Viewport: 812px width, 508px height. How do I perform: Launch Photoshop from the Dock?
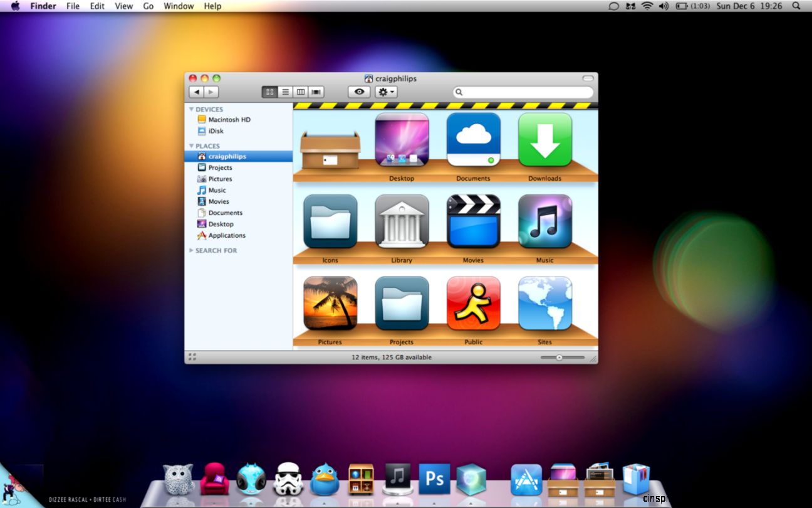(434, 478)
